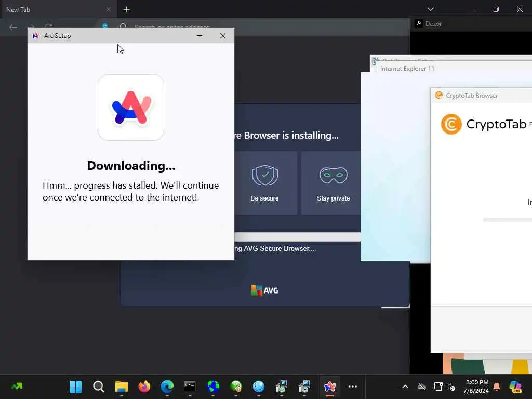Select the active Arc Setup taskbar icon
532x399 pixels.
330,387
